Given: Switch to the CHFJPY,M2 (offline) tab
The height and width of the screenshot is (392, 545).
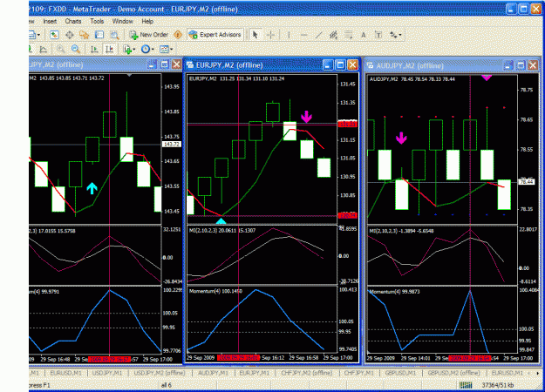Looking at the screenshot, I should pyautogui.click(x=307, y=373).
